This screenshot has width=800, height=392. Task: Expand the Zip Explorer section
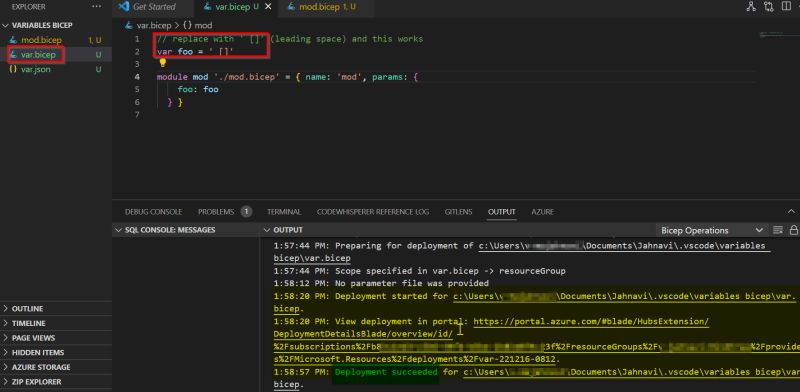36,382
